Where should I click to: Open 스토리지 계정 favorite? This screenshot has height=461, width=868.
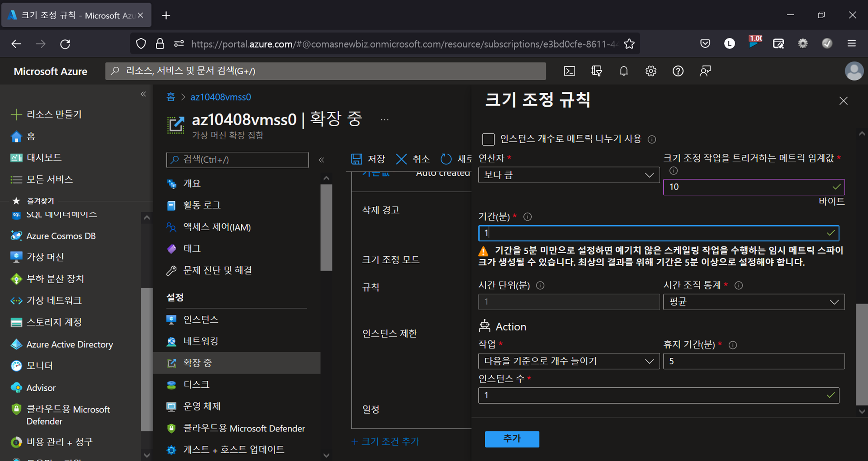coord(46,322)
